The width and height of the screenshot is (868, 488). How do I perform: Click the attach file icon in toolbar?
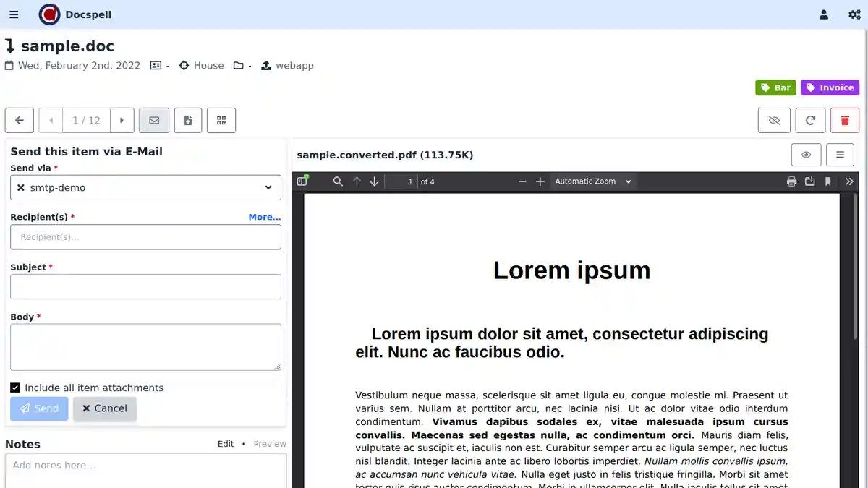188,120
